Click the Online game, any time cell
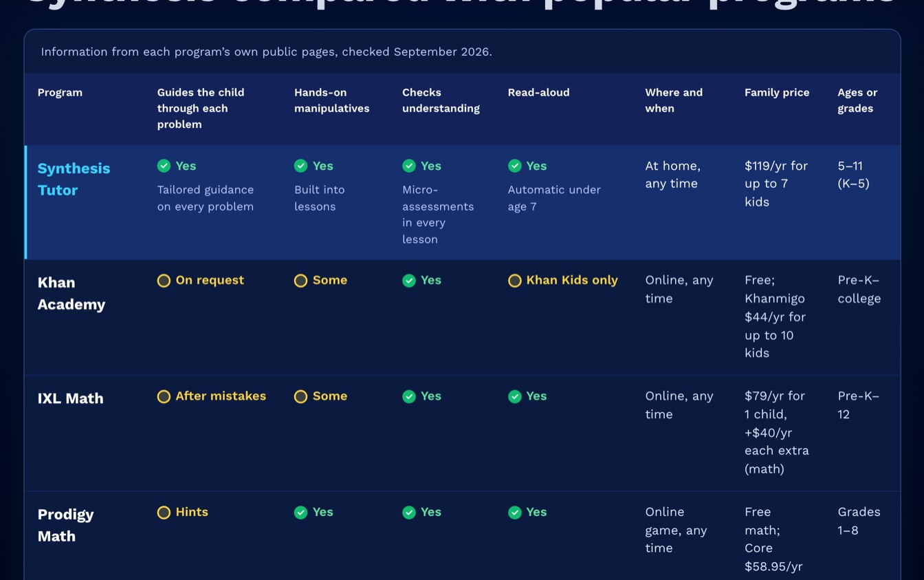Viewport: 924px width, 580px height. coord(676,530)
